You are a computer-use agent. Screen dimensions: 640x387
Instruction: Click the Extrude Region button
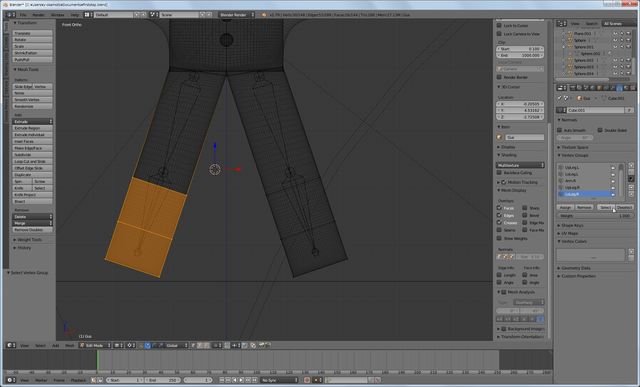click(x=33, y=128)
